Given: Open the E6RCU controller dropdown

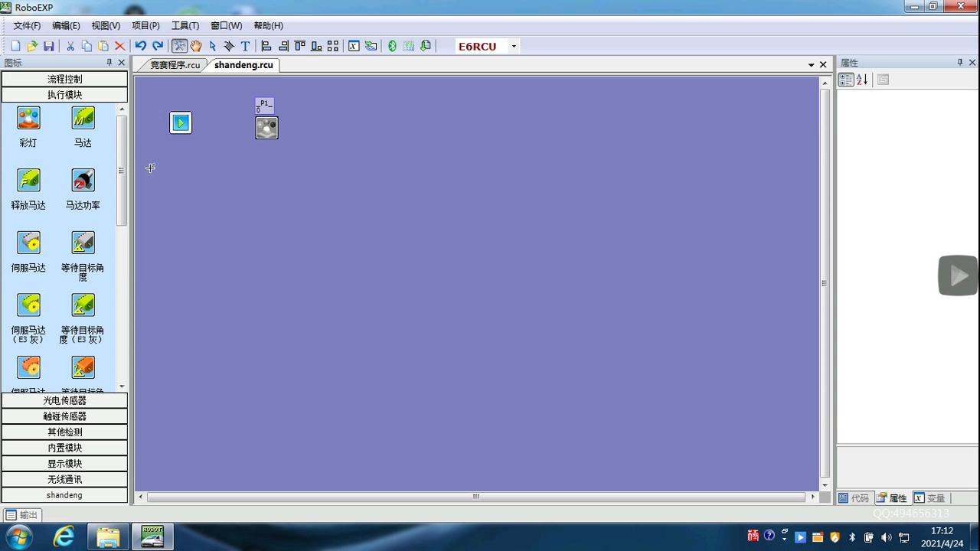Looking at the screenshot, I should point(514,46).
